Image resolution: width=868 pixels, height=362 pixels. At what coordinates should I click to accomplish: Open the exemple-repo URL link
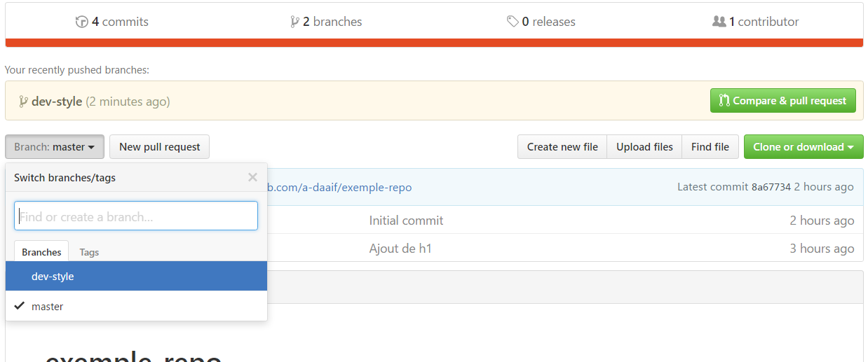[x=340, y=187]
